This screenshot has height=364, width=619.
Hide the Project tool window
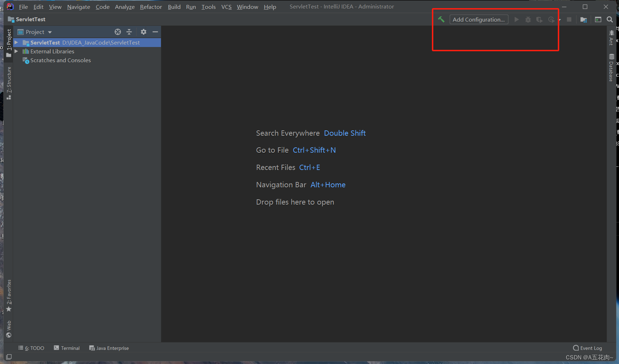(x=156, y=32)
